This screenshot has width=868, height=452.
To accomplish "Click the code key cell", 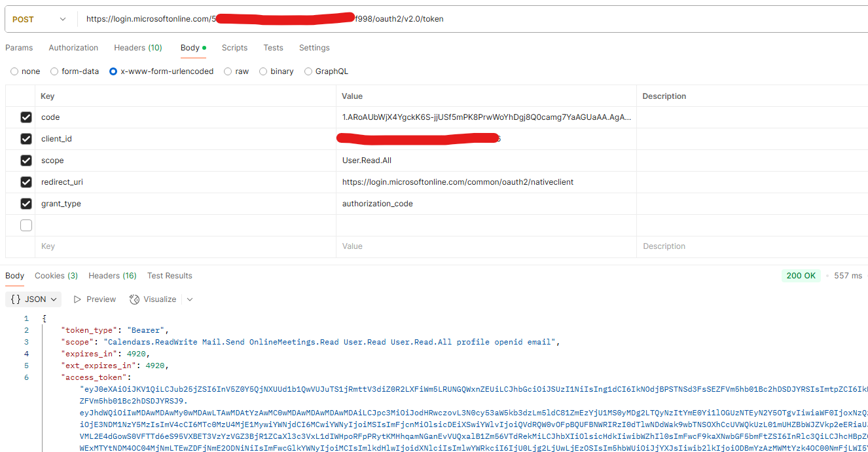I will [x=185, y=117].
